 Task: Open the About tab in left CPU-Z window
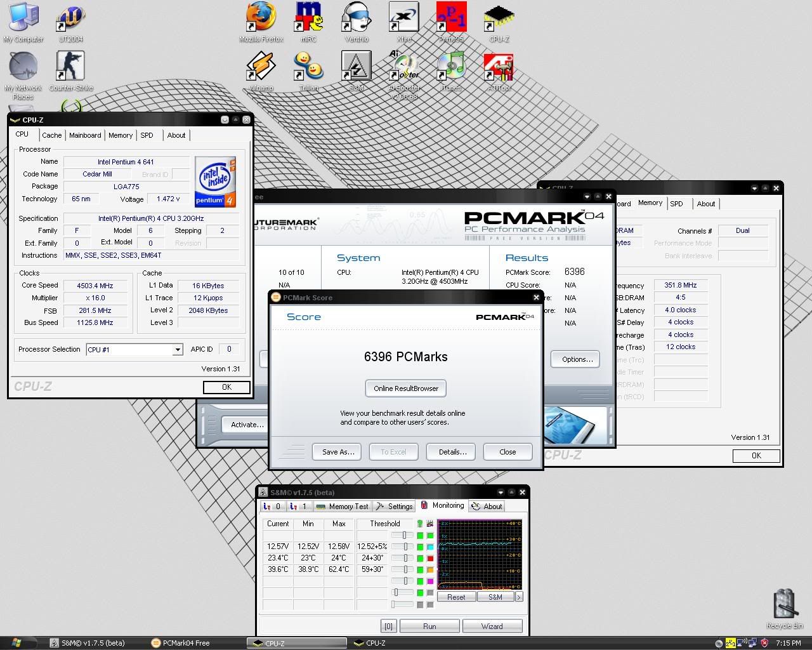pyautogui.click(x=176, y=135)
